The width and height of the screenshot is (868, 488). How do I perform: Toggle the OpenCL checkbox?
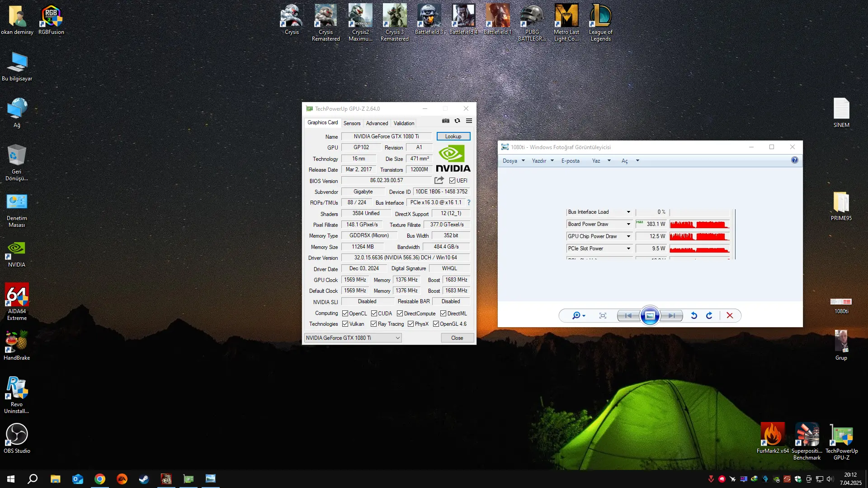345,314
